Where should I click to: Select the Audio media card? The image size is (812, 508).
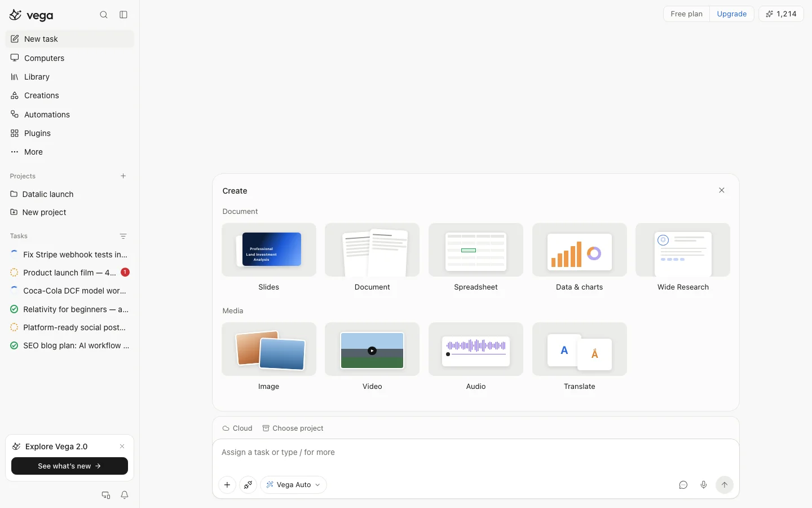click(x=476, y=357)
